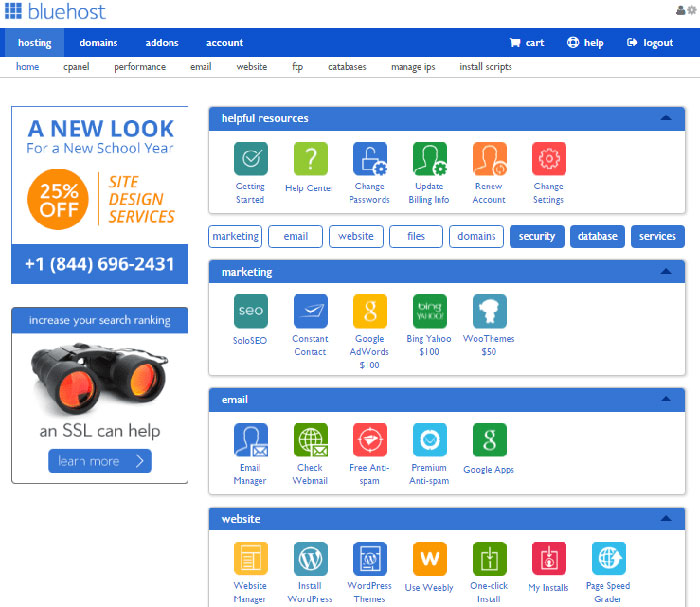This screenshot has height=607, width=700.
Task: Toggle the services filter button
Action: (x=658, y=236)
